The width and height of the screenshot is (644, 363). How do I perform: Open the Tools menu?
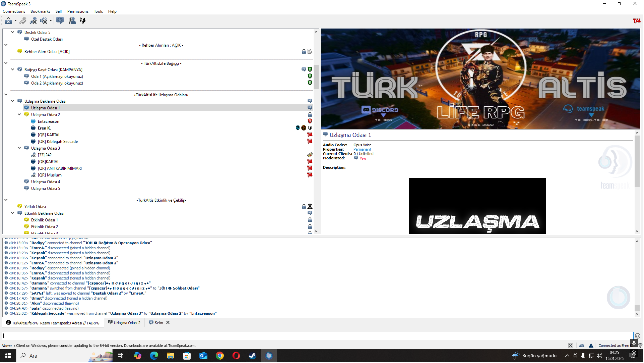click(x=98, y=11)
